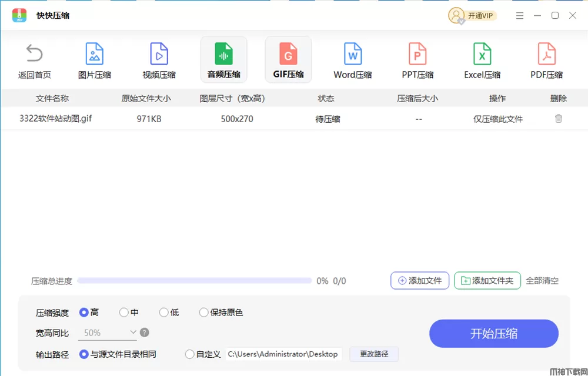Click the return to home arrow icon

pos(34,54)
